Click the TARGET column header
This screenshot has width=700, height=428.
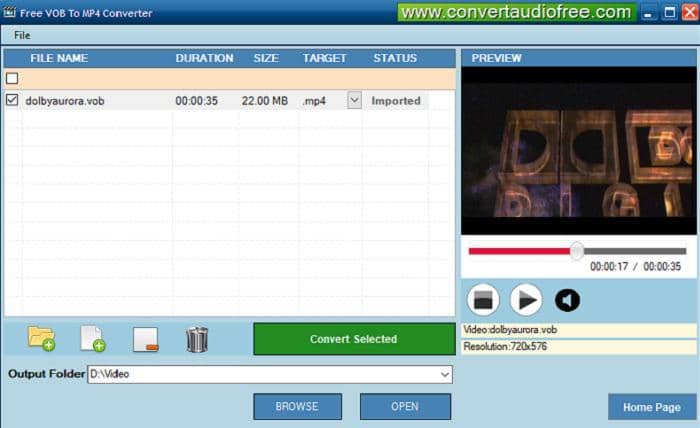[x=325, y=58]
